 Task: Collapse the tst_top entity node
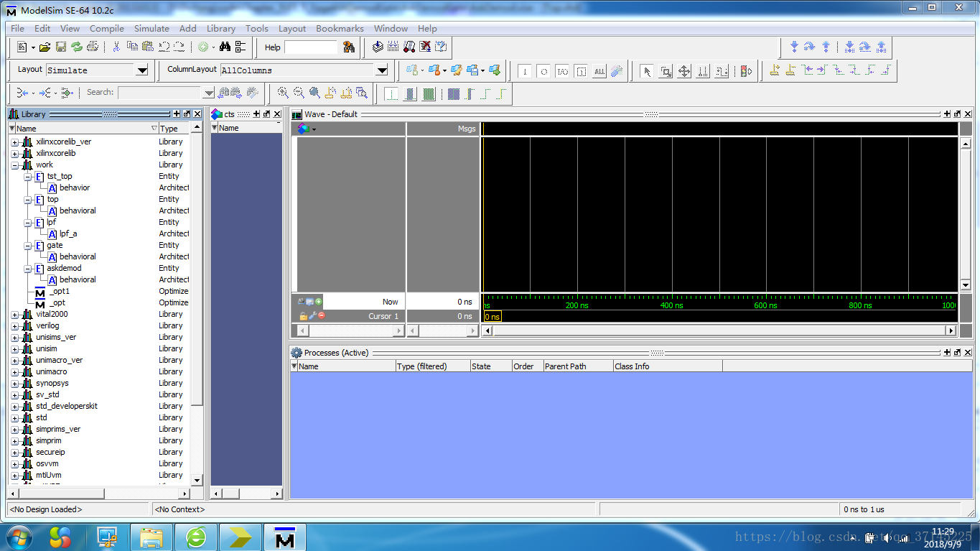coord(27,176)
